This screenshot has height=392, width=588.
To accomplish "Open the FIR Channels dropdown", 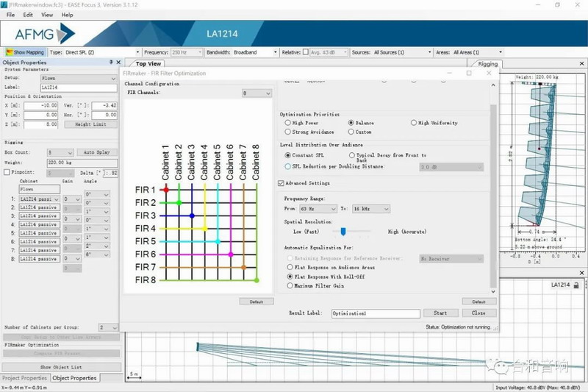I will click(x=257, y=93).
